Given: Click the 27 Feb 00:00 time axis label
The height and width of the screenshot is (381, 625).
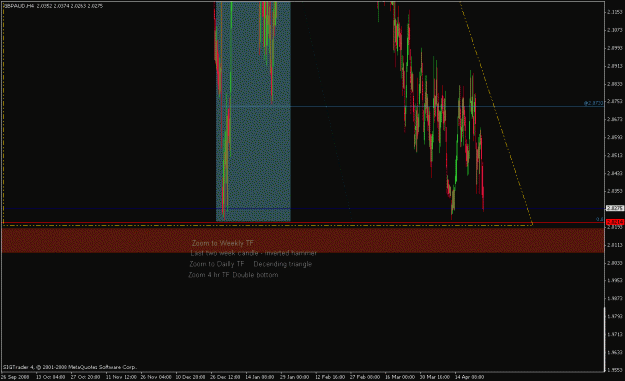Looking at the screenshot, I should [x=365, y=377].
